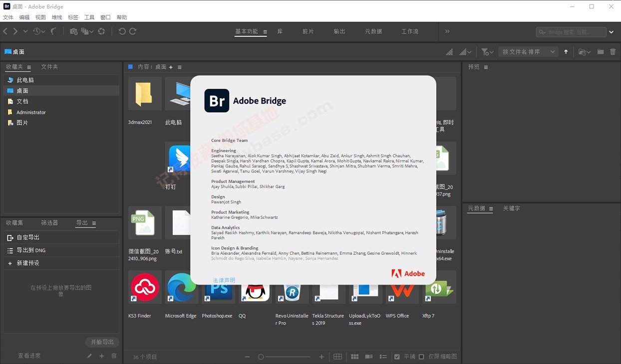Switch to the 收藏集 tab
This screenshot has width=621, height=364.
(14, 223)
